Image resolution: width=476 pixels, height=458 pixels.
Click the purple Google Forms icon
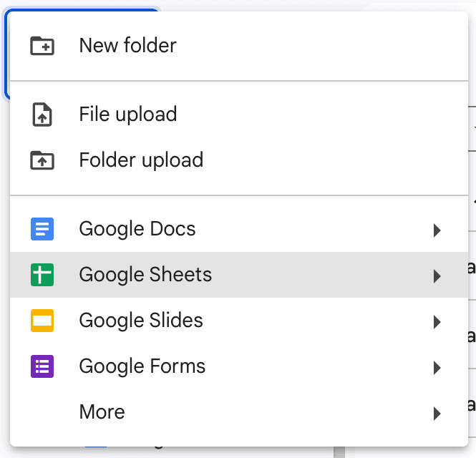[x=42, y=366]
